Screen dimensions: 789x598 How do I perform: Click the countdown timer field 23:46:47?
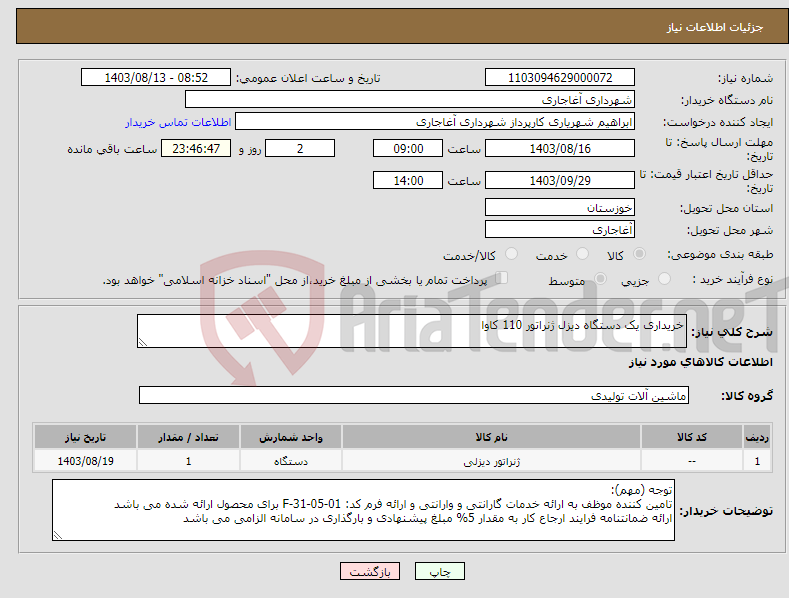(x=196, y=148)
